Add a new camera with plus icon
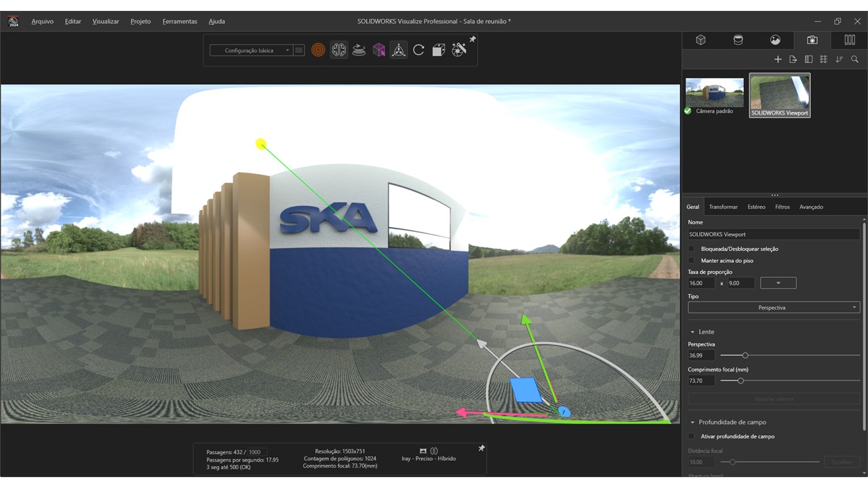 [x=778, y=60]
